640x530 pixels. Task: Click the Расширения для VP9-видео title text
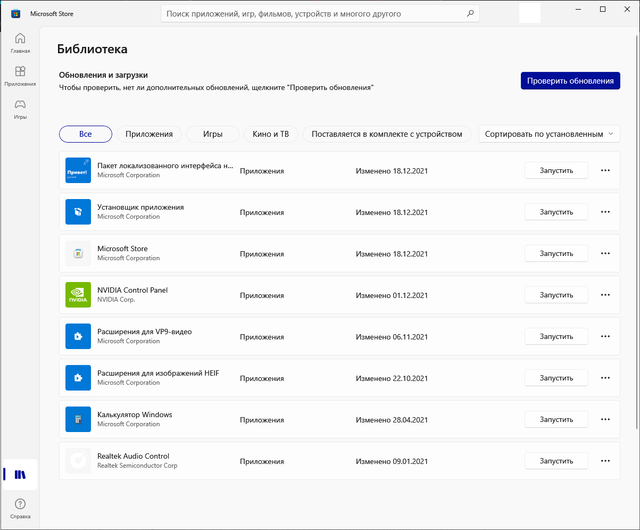coord(144,332)
